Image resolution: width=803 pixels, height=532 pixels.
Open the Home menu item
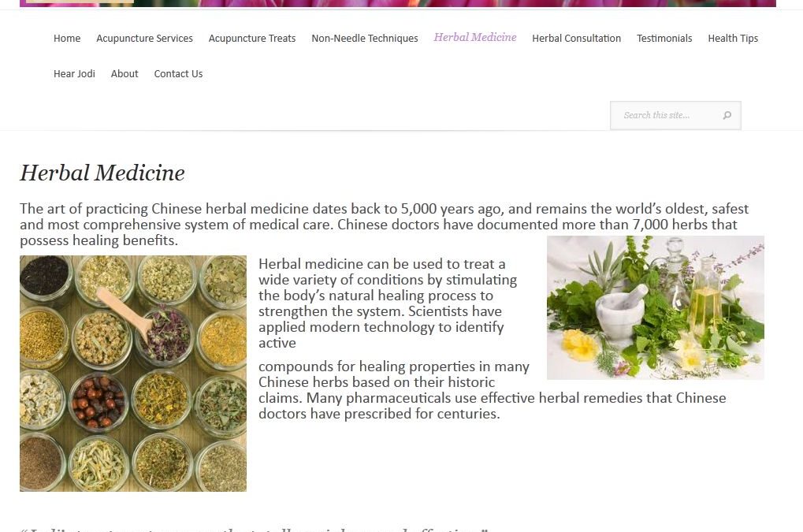(67, 39)
